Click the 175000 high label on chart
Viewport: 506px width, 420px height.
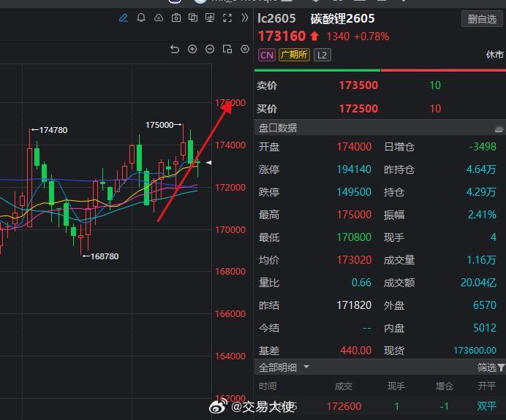click(x=159, y=125)
